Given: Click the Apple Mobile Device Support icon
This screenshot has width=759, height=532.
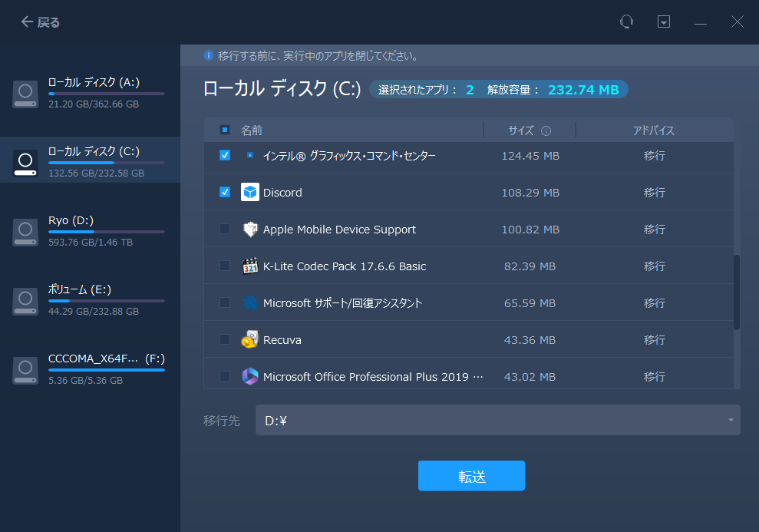Looking at the screenshot, I should point(250,230).
